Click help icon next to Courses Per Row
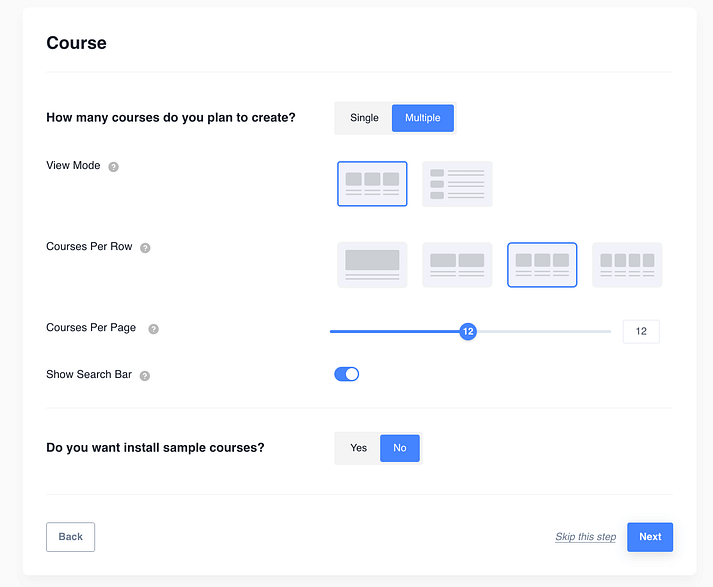The width and height of the screenshot is (713, 587). [x=145, y=248]
